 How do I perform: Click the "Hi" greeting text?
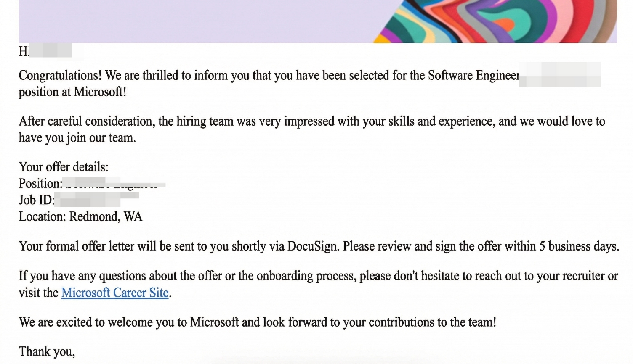click(24, 51)
